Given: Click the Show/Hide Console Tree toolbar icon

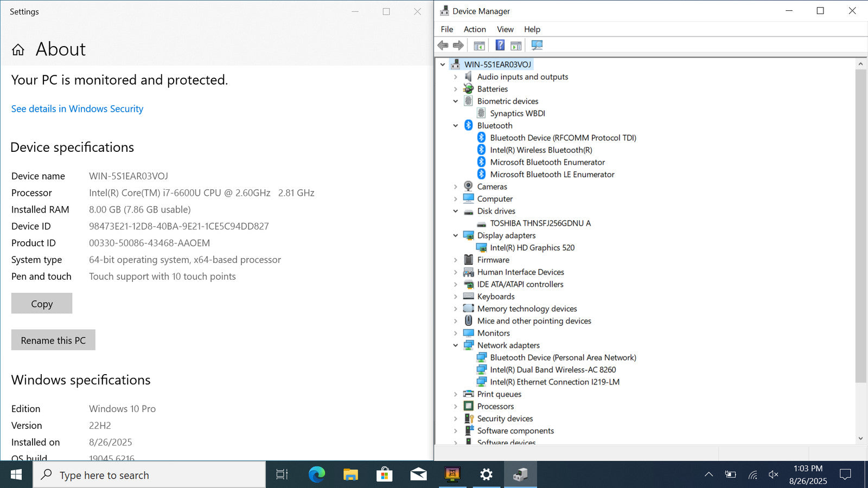Looking at the screenshot, I should click(x=479, y=46).
